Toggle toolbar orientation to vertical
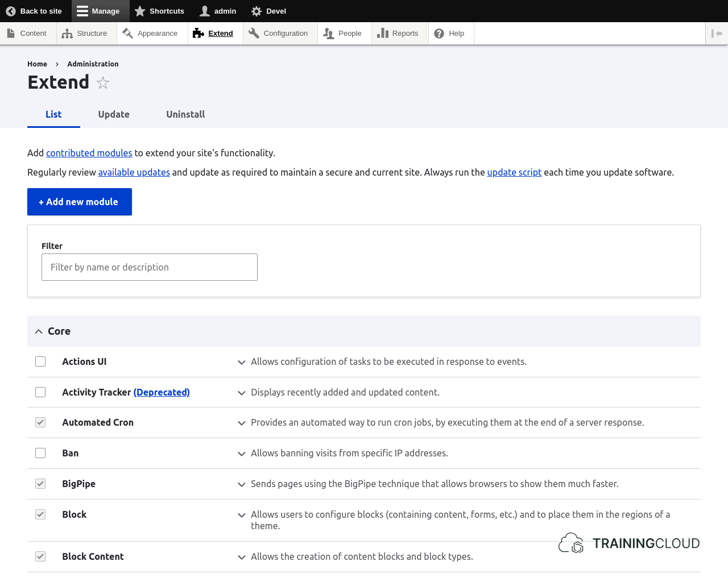The height and width of the screenshot is (582, 728). pyautogui.click(x=717, y=34)
